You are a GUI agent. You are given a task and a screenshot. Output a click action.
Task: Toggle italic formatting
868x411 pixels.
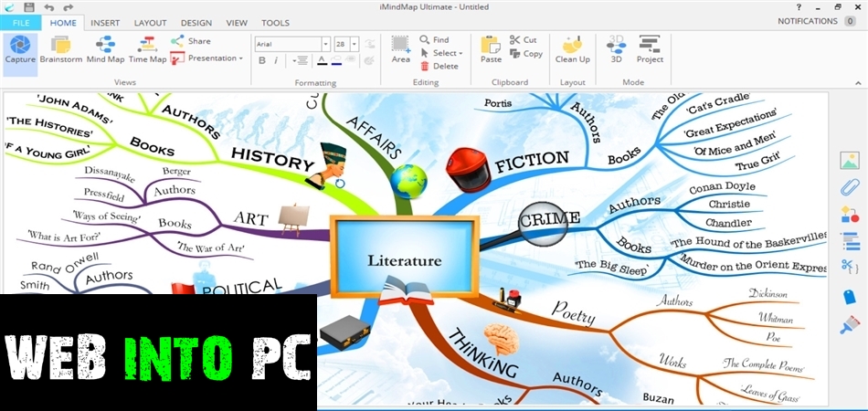tap(276, 61)
